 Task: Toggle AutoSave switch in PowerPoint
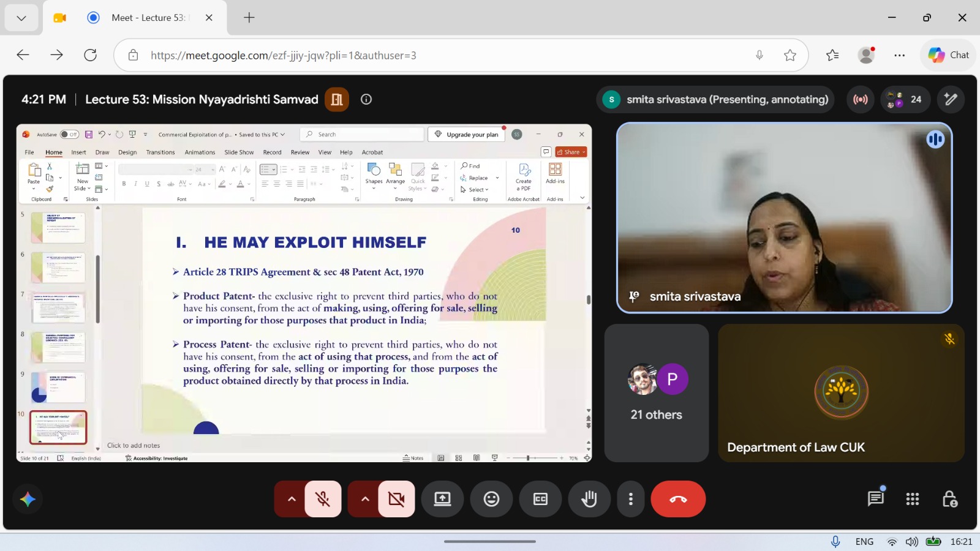(69, 134)
